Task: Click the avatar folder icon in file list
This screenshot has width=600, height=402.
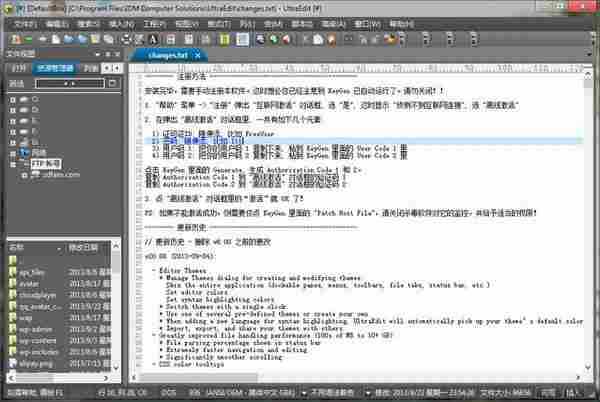Action: (x=12, y=284)
